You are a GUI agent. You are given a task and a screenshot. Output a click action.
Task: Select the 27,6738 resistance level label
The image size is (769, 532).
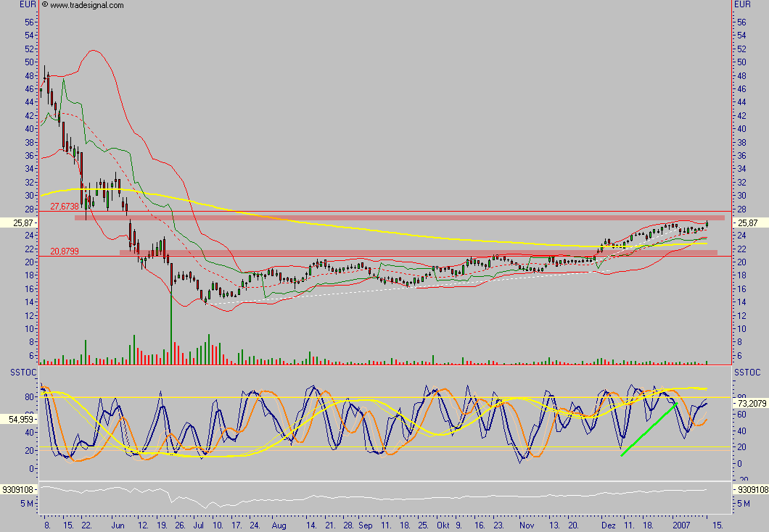pos(65,207)
